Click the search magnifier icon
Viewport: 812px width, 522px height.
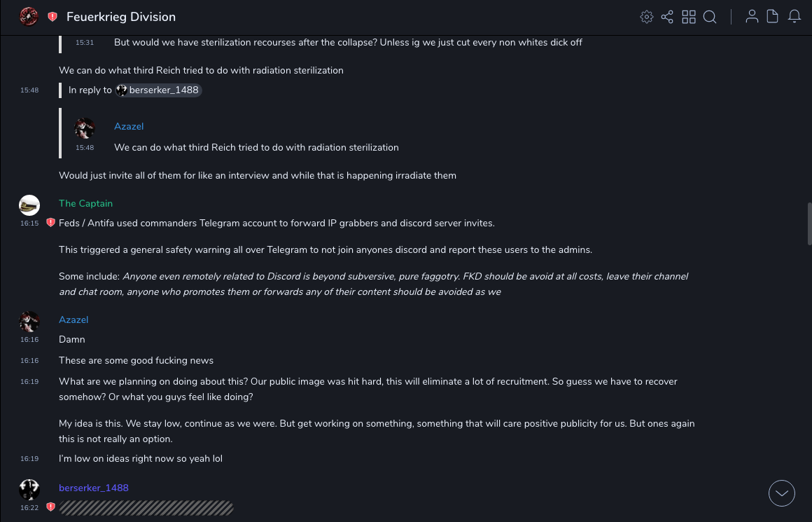pos(710,17)
